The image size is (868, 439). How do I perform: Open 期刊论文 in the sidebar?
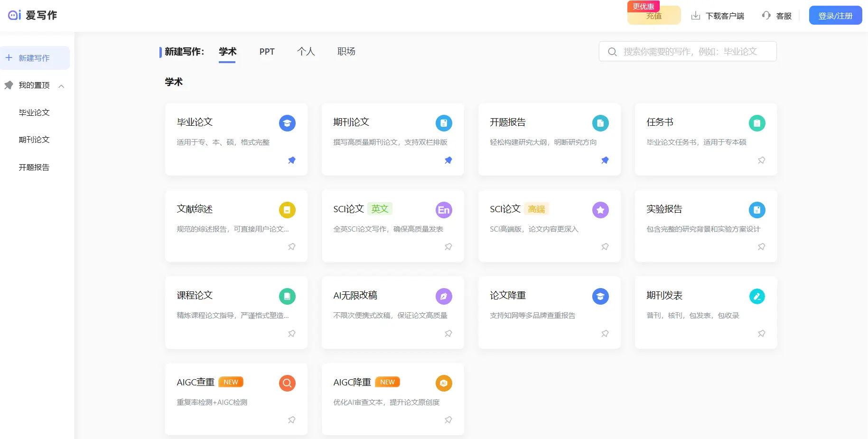[x=34, y=140]
